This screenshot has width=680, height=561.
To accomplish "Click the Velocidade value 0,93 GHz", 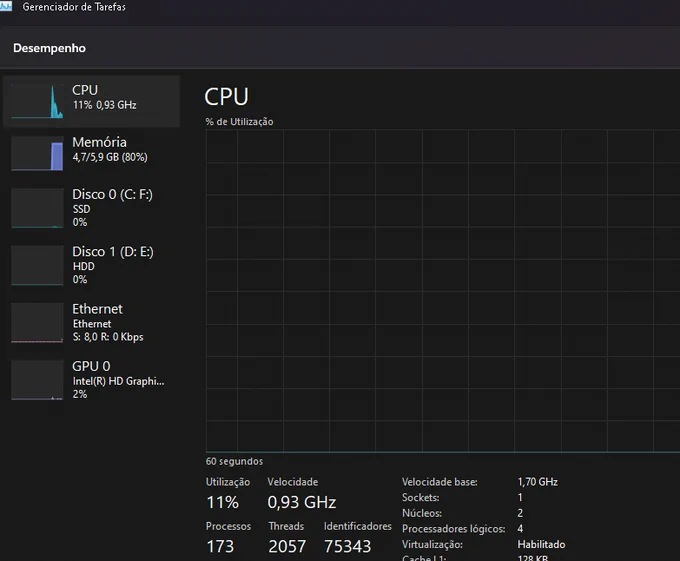I will coord(302,502).
